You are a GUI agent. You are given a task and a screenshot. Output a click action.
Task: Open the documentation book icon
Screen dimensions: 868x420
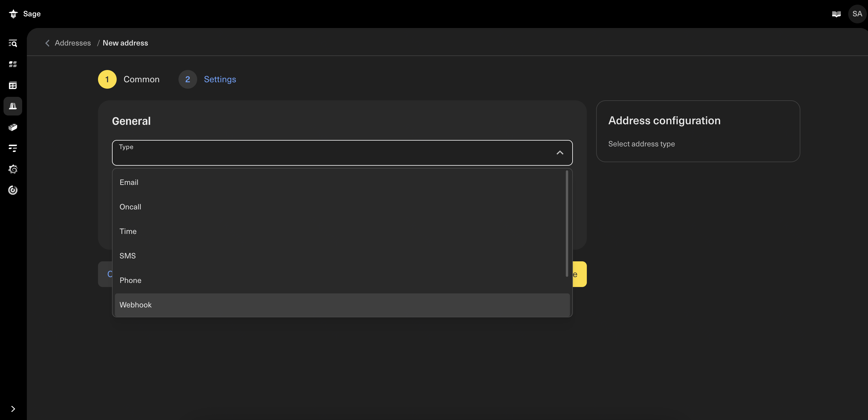[x=836, y=14]
